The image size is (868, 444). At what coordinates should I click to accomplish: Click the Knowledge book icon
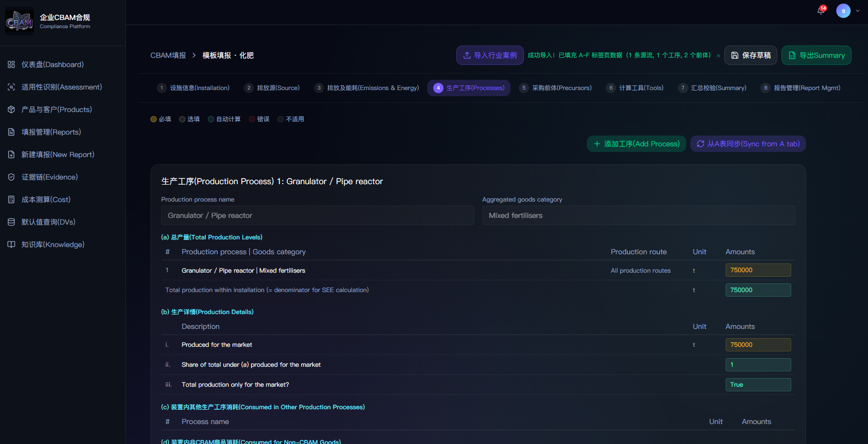pyautogui.click(x=11, y=245)
